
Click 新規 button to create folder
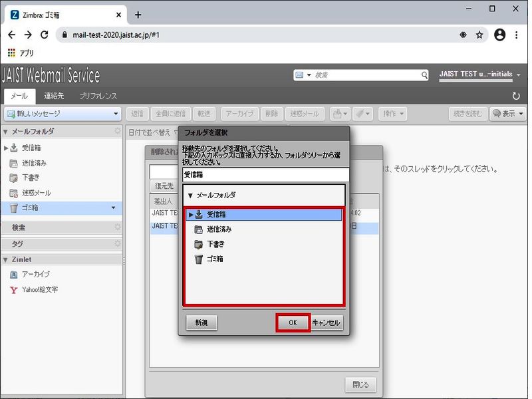coord(201,323)
